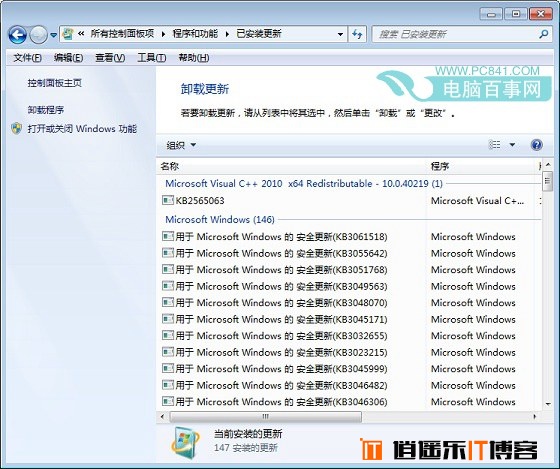The image size is (560, 469).
Task: Click the shield icon for Windows features
Action: [x=16, y=129]
